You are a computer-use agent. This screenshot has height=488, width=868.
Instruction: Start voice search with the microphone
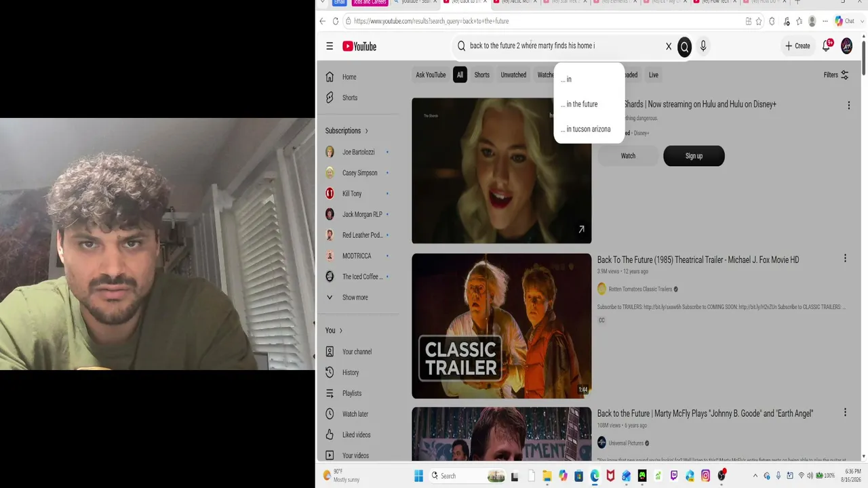coord(703,46)
